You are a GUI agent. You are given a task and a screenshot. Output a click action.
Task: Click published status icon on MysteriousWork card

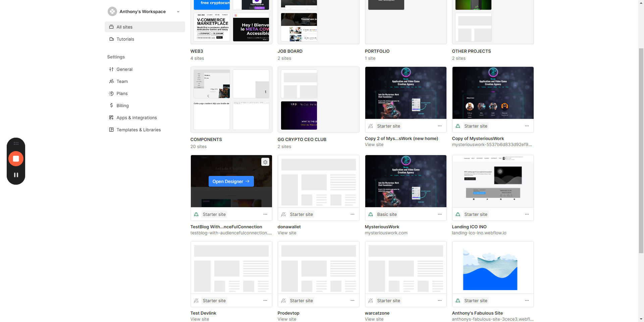coord(371,214)
